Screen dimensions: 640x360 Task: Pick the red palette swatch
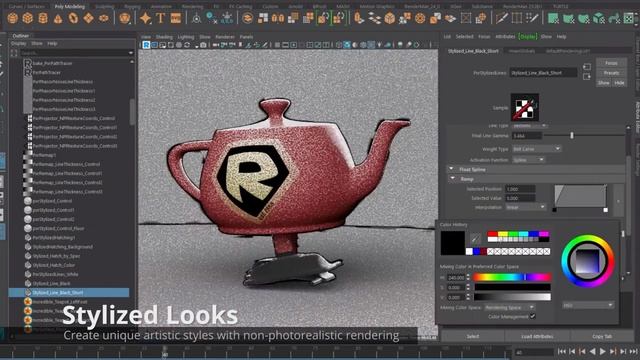(x=493, y=234)
